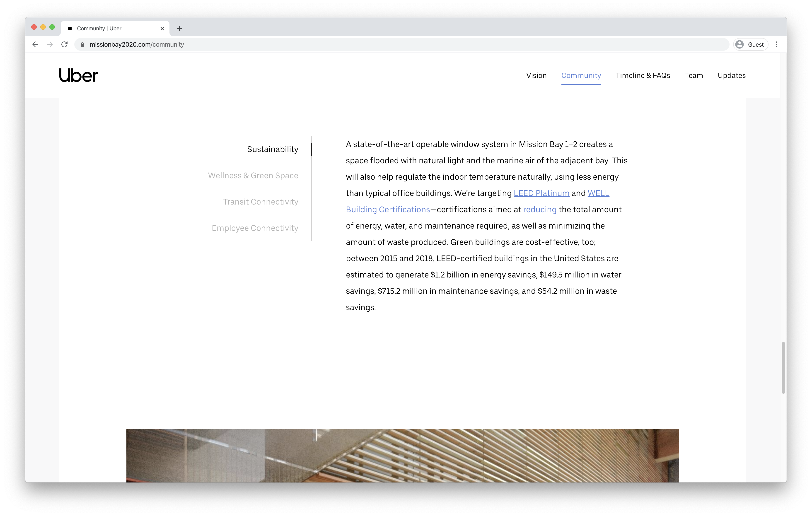Click the Uber logo
This screenshot has width=812, height=516.
click(x=78, y=75)
